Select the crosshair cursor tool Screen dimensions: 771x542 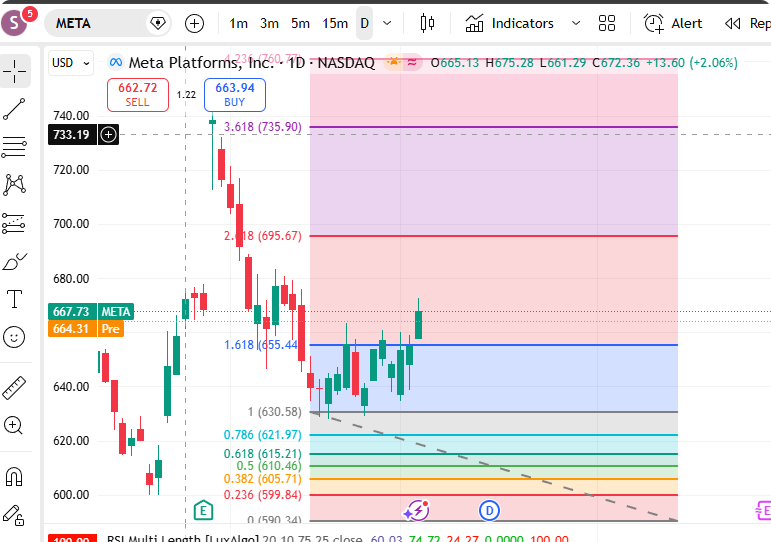(x=14, y=71)
